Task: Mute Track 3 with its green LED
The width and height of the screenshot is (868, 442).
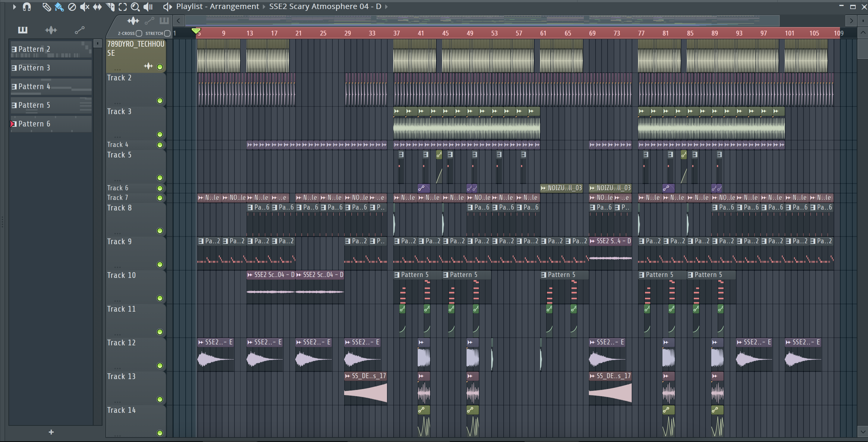Action: [x=160, y=134]
